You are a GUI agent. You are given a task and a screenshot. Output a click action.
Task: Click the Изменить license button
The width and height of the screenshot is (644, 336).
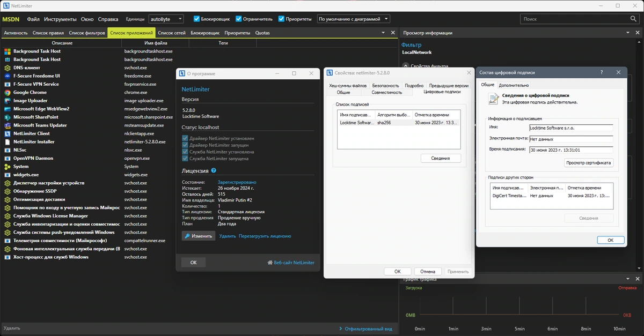click(x=199, y=236)
